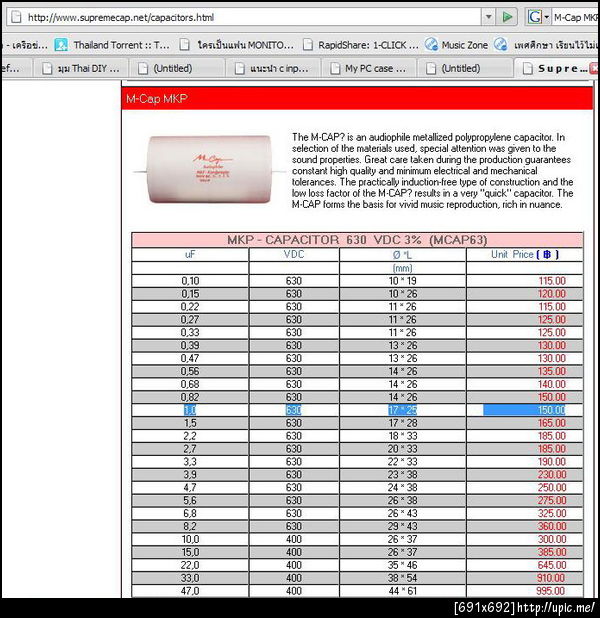
Task: Click the 910.00 price cell
Action: (525, 578)
